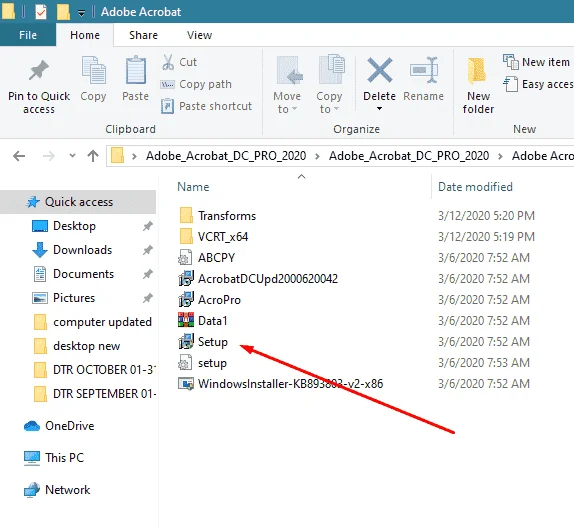Unpin Pictures using its pin icon
Screen dimensions: 574x528
click(x=148, y=298)
